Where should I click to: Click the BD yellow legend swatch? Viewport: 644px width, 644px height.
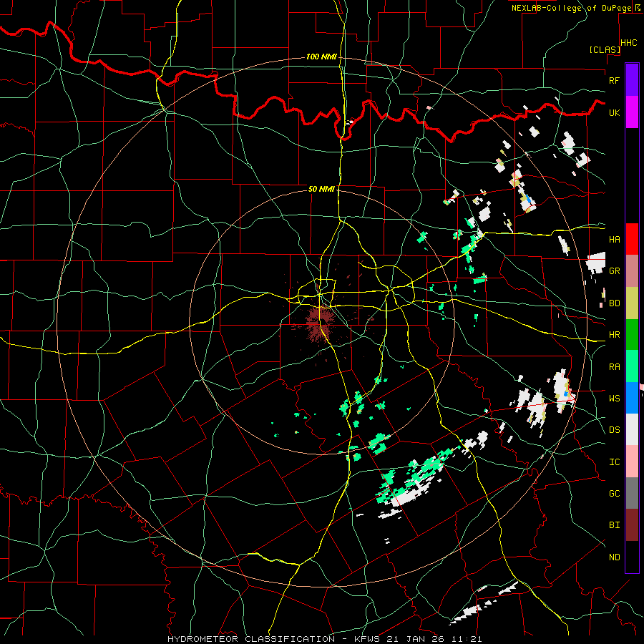tap(632, 303)
